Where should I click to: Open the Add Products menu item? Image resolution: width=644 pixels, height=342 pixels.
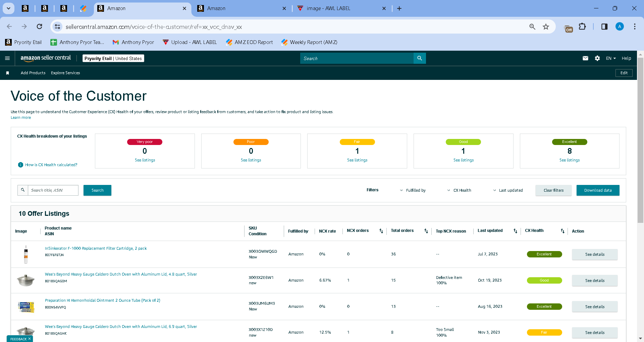click(33, 73)
